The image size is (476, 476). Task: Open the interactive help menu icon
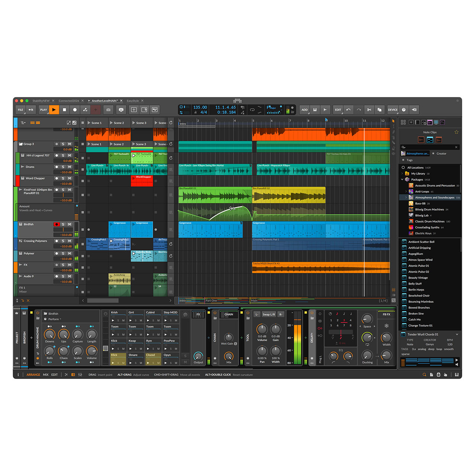click(403, 110)
